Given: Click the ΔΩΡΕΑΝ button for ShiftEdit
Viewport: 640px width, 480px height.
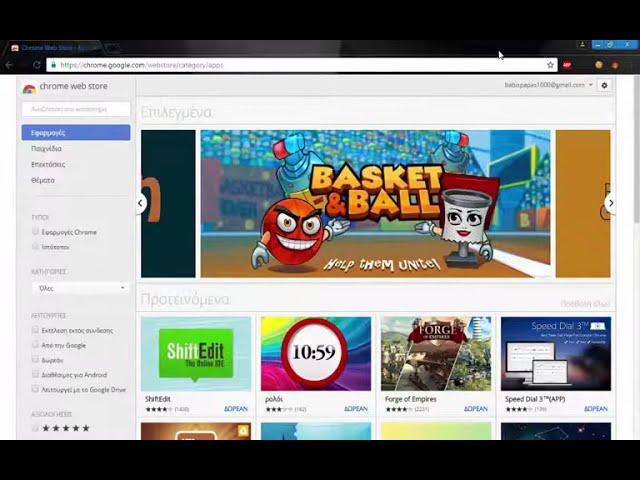Looking at the screenshot, I should (x=236, y=409).
